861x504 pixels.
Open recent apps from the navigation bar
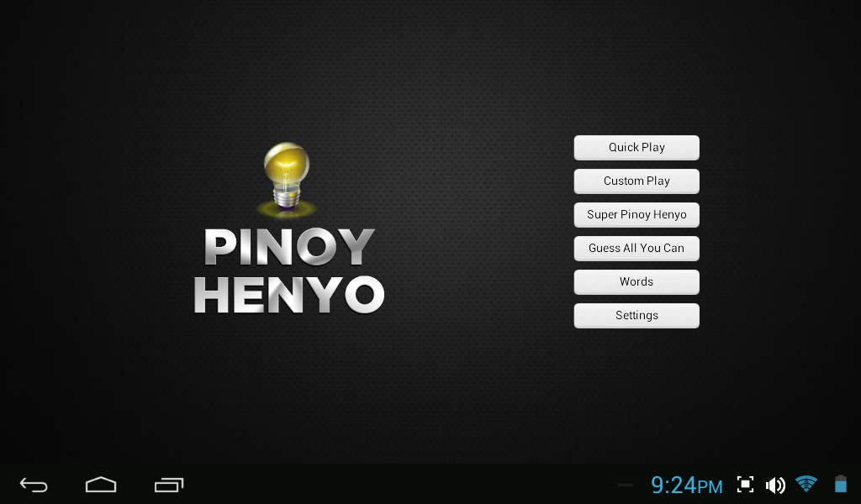168,485
